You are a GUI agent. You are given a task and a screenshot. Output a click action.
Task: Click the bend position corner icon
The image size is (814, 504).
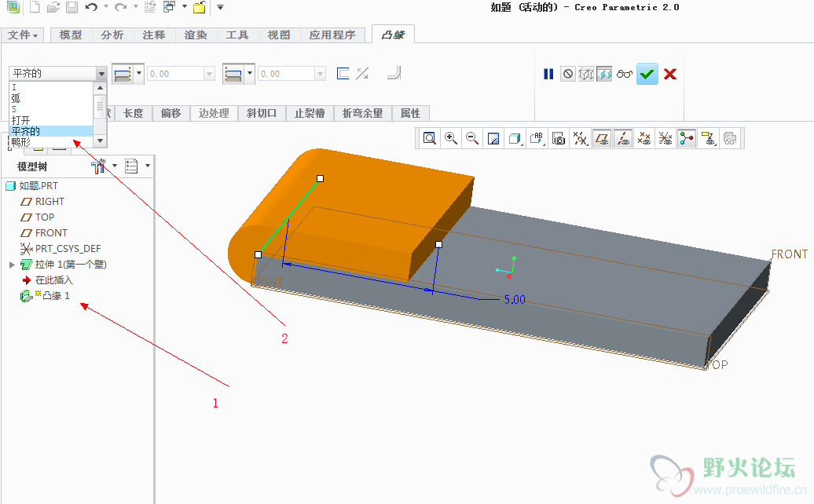394,74
